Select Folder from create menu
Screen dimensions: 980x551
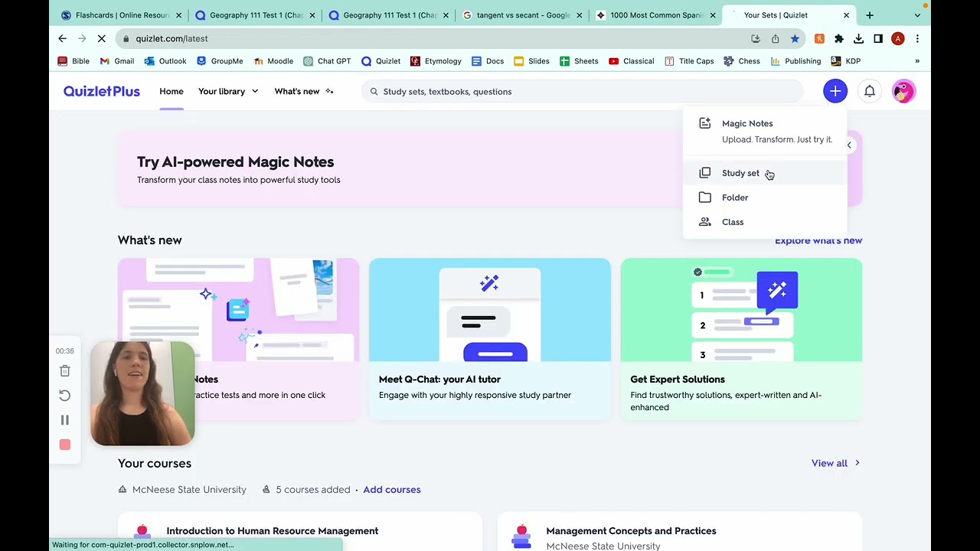766,197
